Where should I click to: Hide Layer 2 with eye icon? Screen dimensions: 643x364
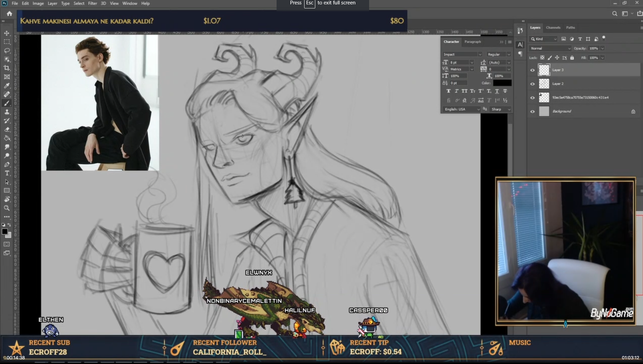coord(532,84)
